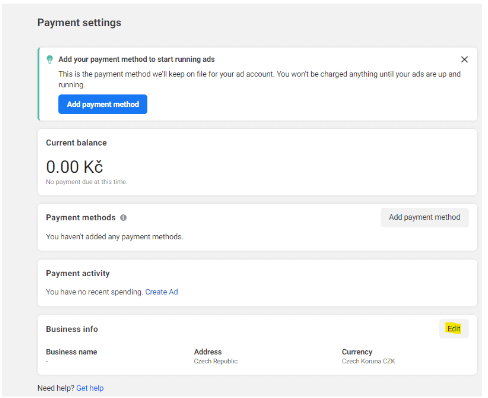Click the blue Add payment method button
This screenshot has height=398, width=488.
coord(103,104)
